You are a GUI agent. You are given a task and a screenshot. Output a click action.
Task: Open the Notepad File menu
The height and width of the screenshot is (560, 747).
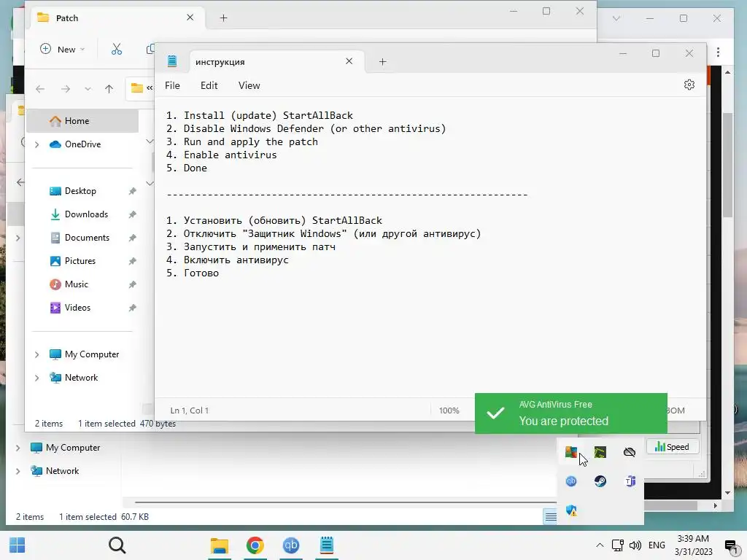click(x=172, y=86)
